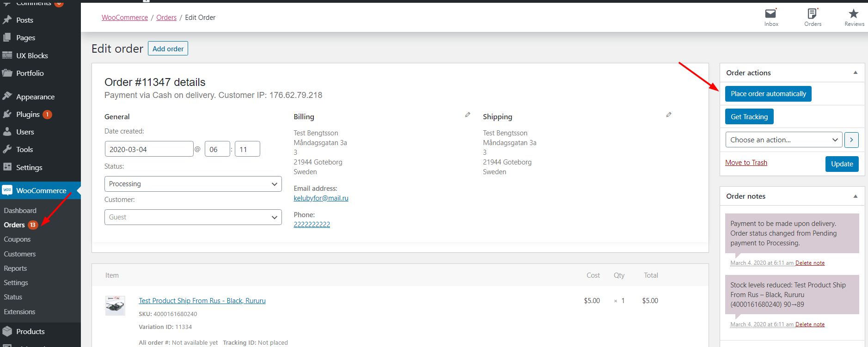Open Posts menu item

[24, 20]
